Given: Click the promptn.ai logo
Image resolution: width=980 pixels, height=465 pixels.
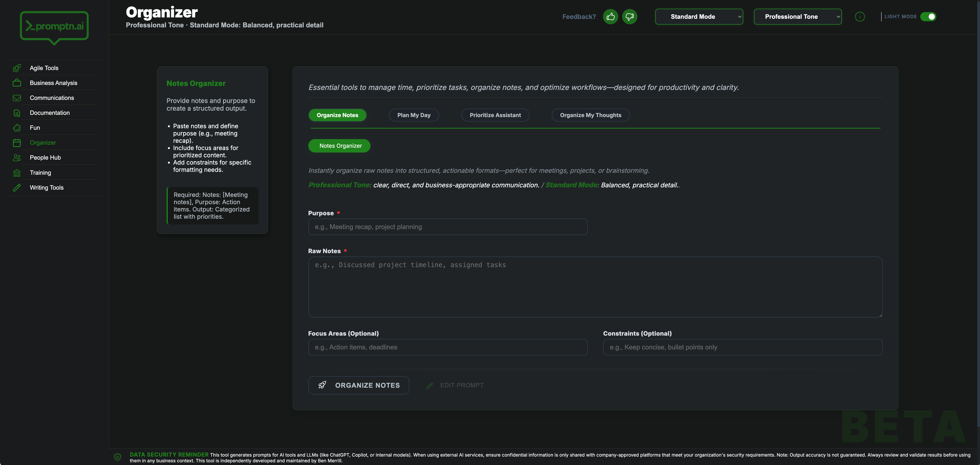Looking at the screenshot, I should [54, 27].
